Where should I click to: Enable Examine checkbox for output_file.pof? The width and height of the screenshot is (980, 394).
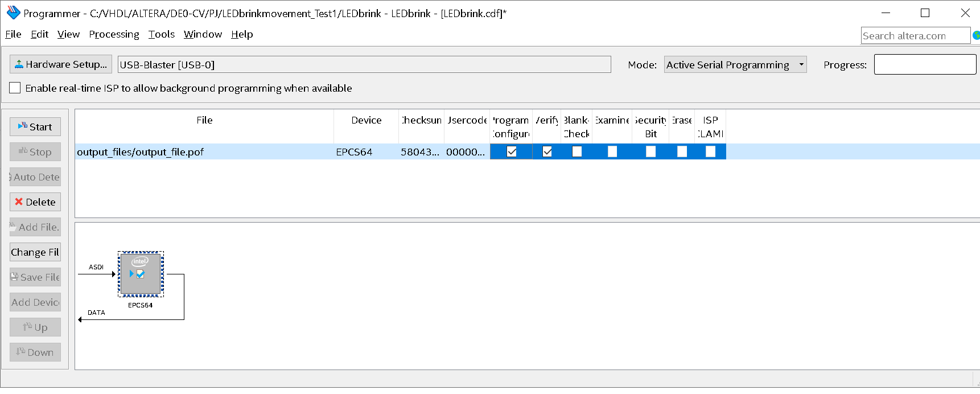click(612, 151)
